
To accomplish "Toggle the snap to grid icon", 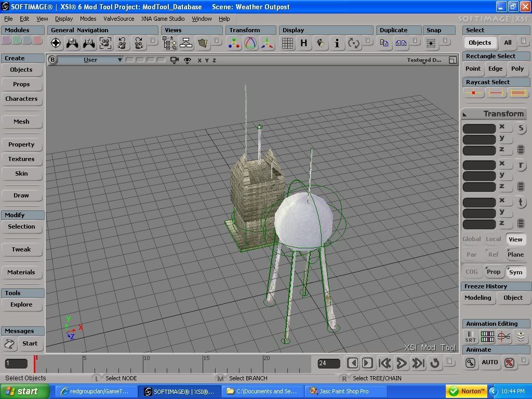I will (431, 43).
